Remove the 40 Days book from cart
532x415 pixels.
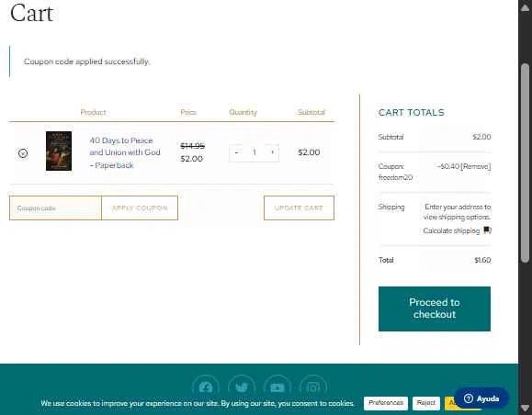tap(23, 153)
